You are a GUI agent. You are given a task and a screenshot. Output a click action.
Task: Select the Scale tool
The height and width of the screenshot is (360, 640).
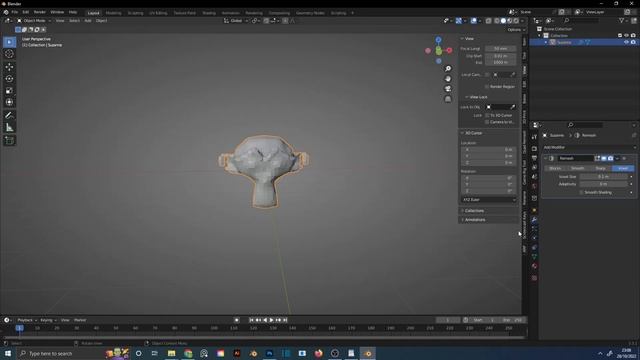click(9, 90)
